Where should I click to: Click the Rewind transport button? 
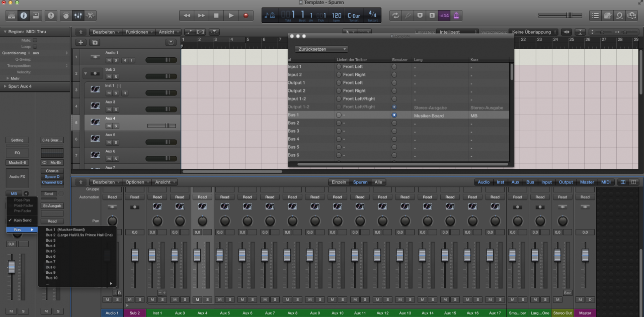coord(187,16)
